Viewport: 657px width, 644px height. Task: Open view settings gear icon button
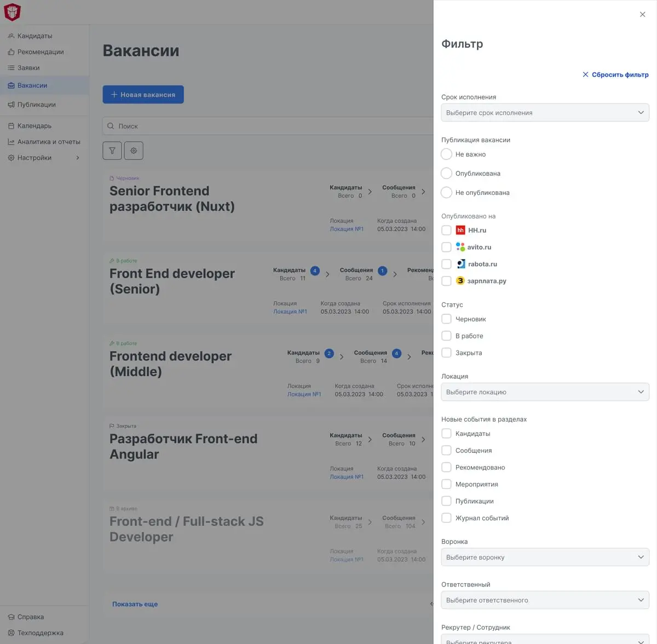(x=134, y=151)
